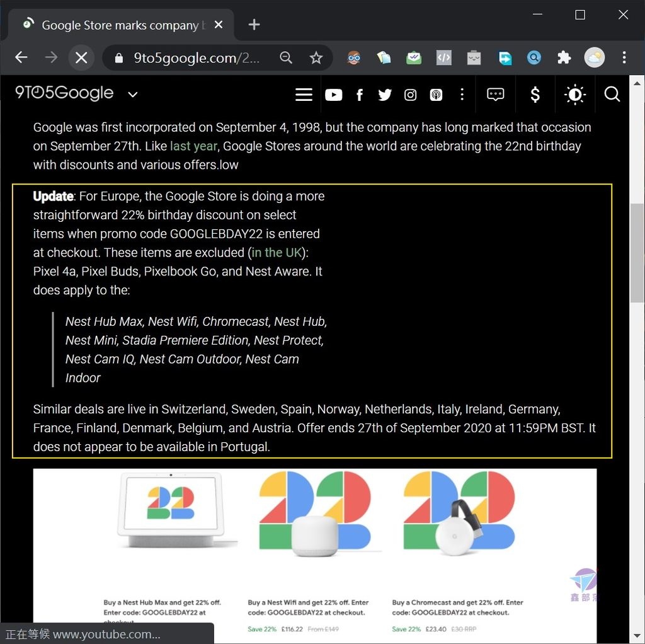The image size is (645, 644).
Task: Click the '£23.40' price
Action: click(436, 629)
